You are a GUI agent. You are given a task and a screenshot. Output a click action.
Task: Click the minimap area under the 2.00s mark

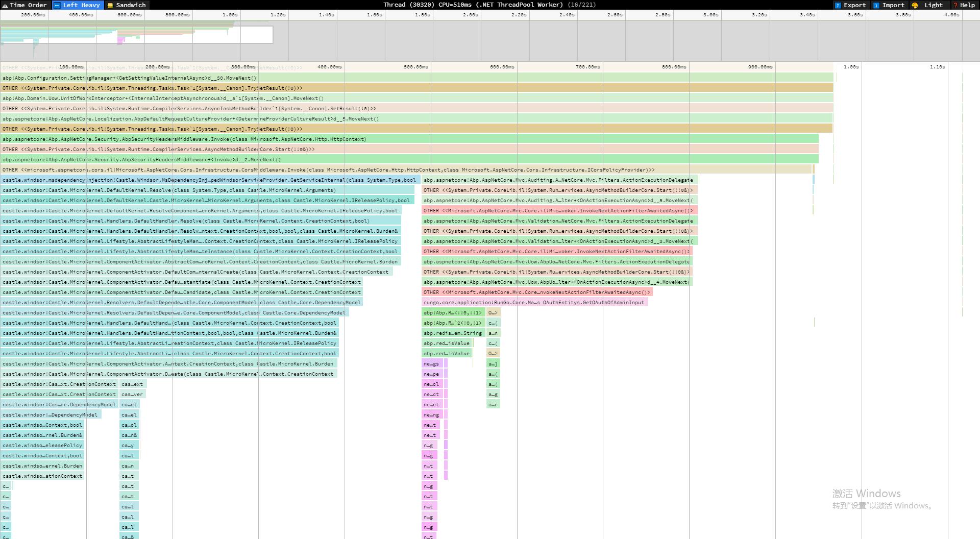[471, 41]
